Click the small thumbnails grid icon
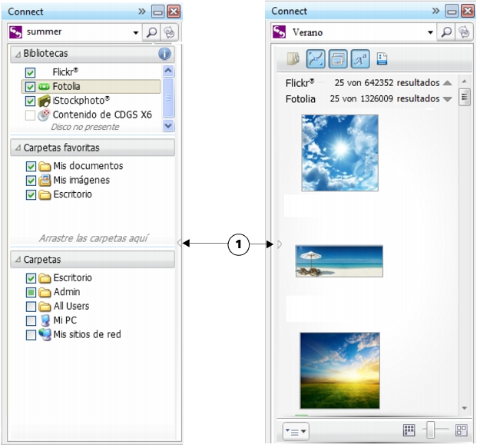 [x=409, y=430]
